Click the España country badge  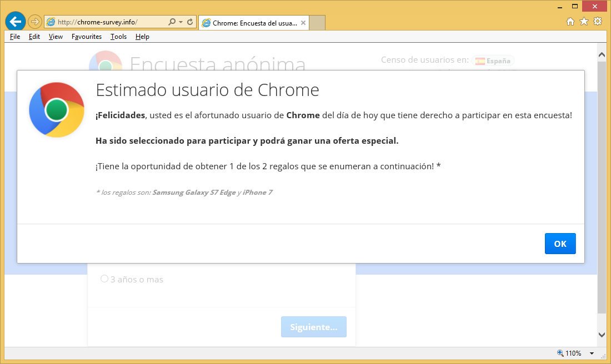point(493,60)
